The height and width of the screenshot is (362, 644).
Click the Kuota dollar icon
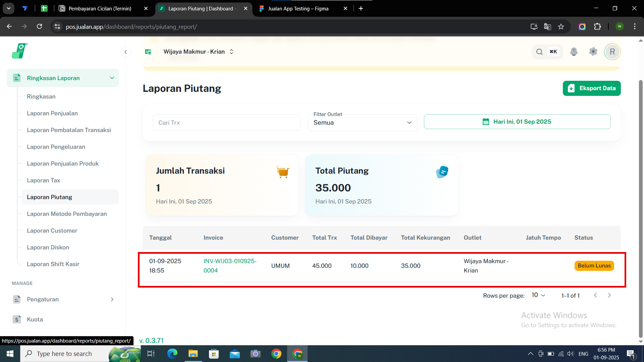(17, 319)
